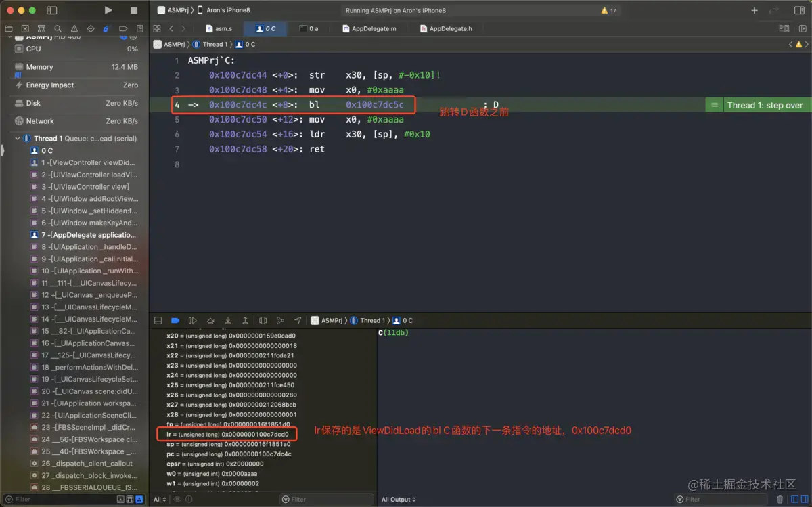The width and height of the screenshot is (812, 507).
Task: Switch to the AppDelegate.h tab
Action: click(447, 29)
